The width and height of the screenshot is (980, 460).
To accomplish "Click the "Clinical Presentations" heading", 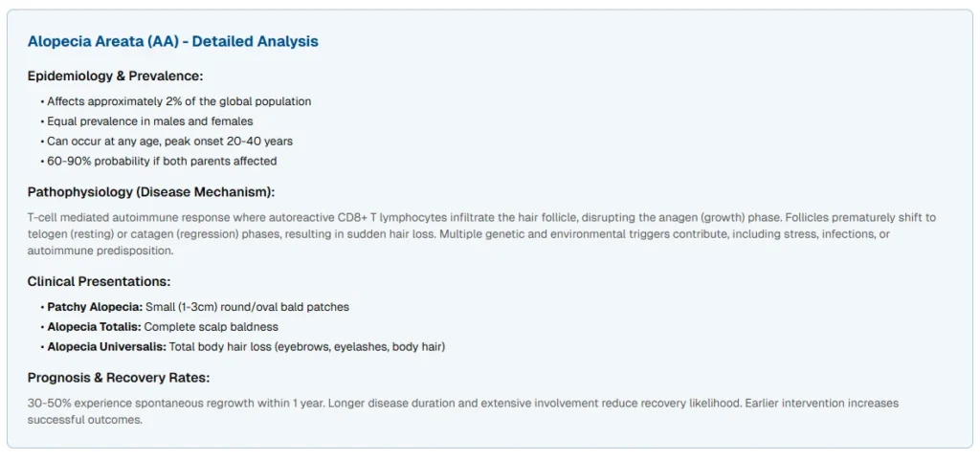I will pos(100,281).
